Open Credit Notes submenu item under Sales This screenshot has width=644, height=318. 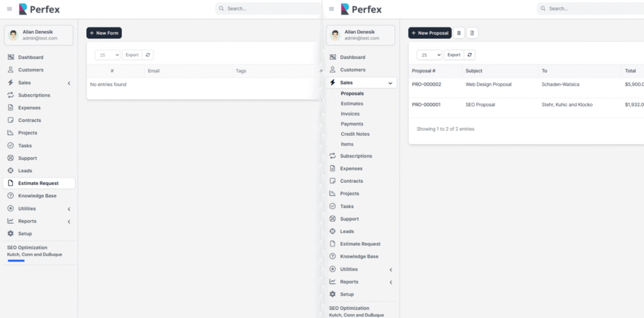click(x=355, y=134)
